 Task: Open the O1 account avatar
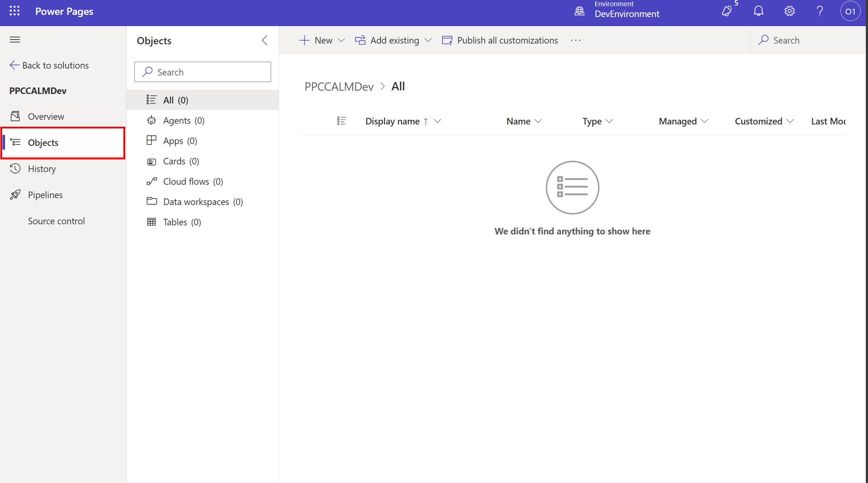pos(850,11)
